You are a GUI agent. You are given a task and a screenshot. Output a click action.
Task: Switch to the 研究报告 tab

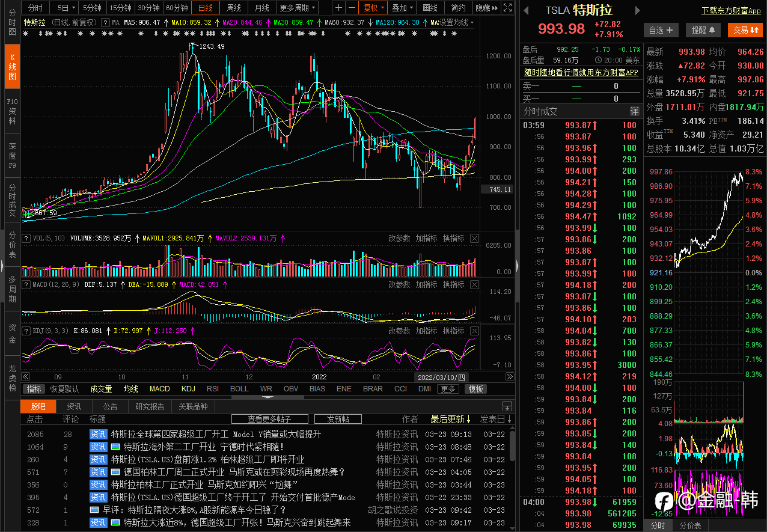[x=150, y=406]
